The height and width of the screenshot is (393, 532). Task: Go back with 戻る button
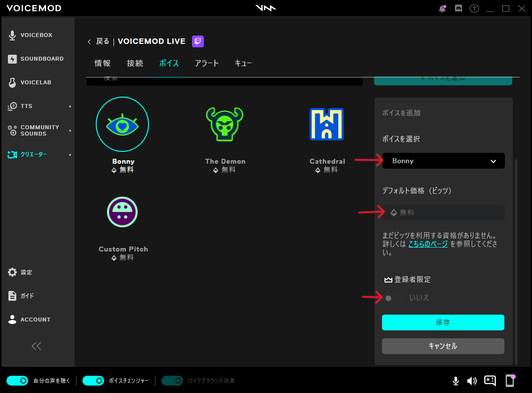click(x=98, y=41)
